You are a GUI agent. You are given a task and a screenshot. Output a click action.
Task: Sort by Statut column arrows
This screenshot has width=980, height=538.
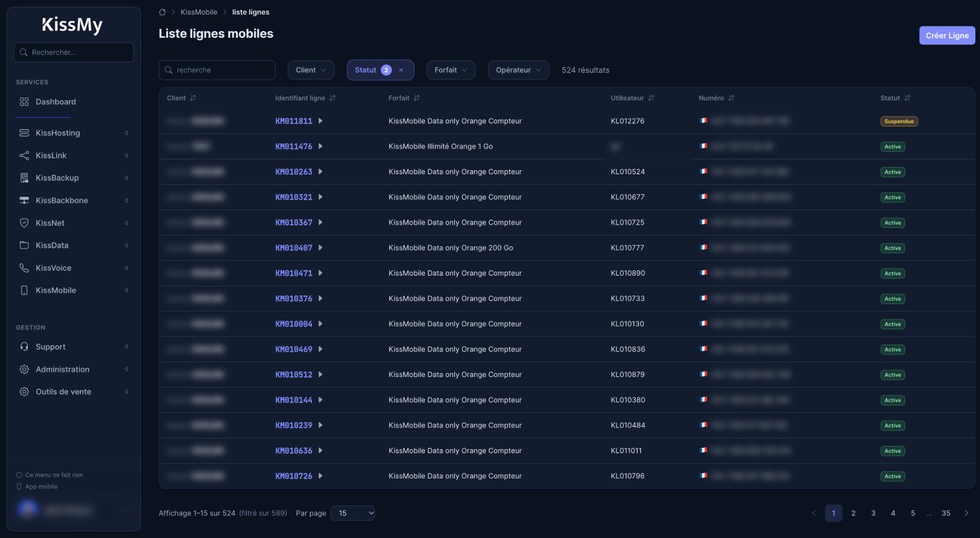point(907,98)
